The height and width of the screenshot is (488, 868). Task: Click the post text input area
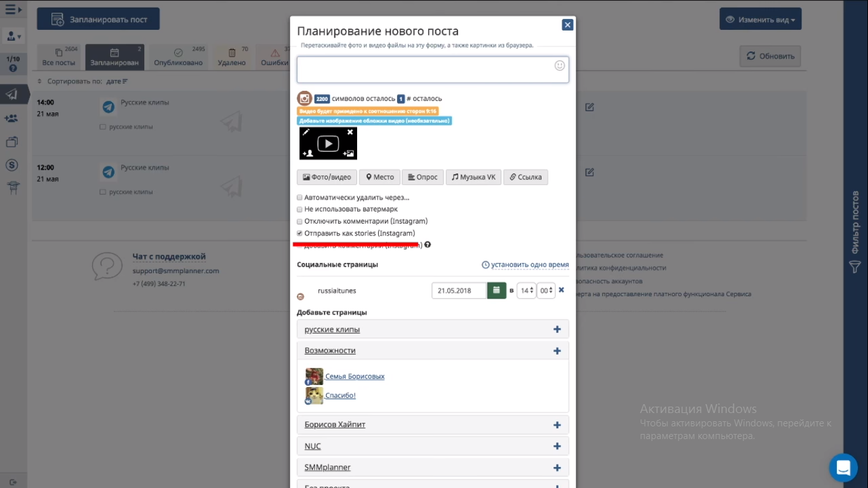(433, 70)
